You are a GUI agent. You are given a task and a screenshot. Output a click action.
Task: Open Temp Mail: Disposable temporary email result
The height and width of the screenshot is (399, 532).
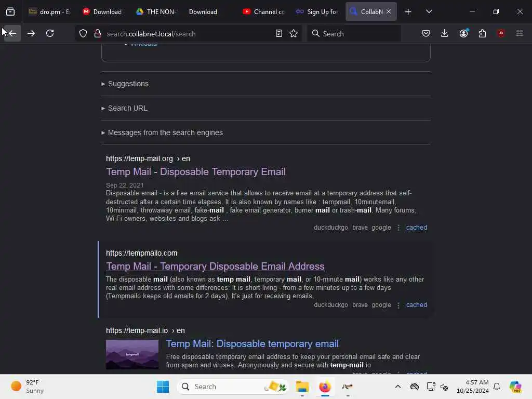click(x=252, y=344)
